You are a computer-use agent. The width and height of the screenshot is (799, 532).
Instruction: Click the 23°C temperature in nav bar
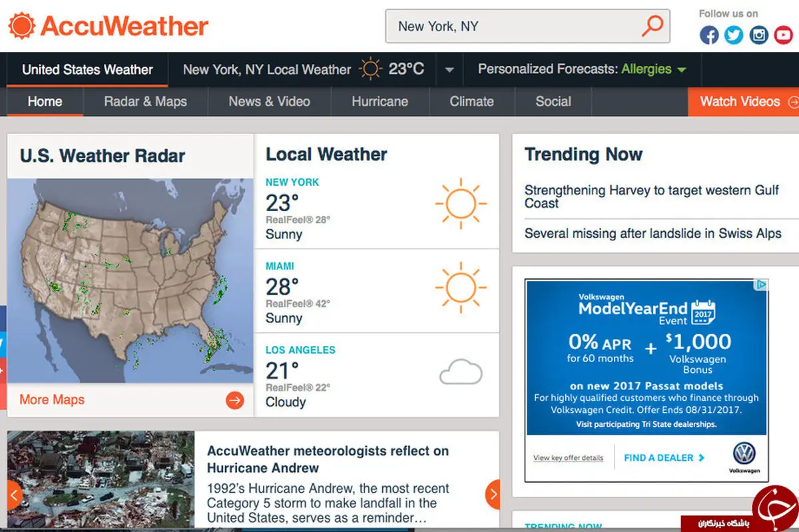click(x=406, y=69)
